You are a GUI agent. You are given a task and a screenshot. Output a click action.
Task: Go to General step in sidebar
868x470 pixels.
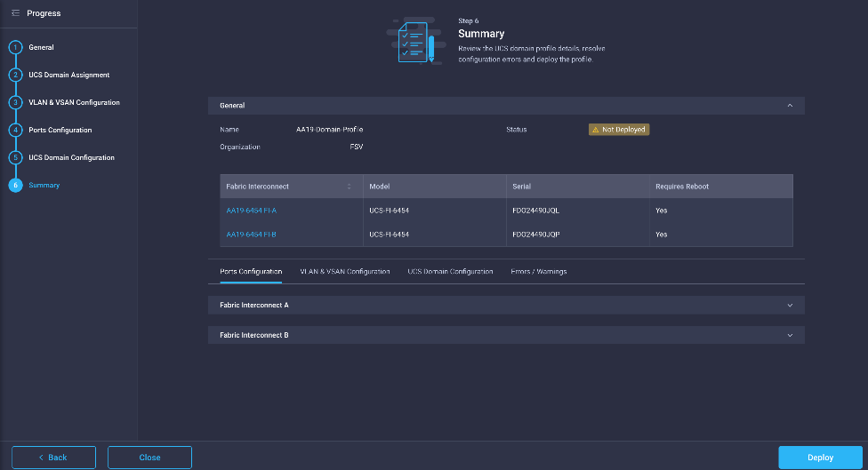pyautogui.click(x=42, y=48)
